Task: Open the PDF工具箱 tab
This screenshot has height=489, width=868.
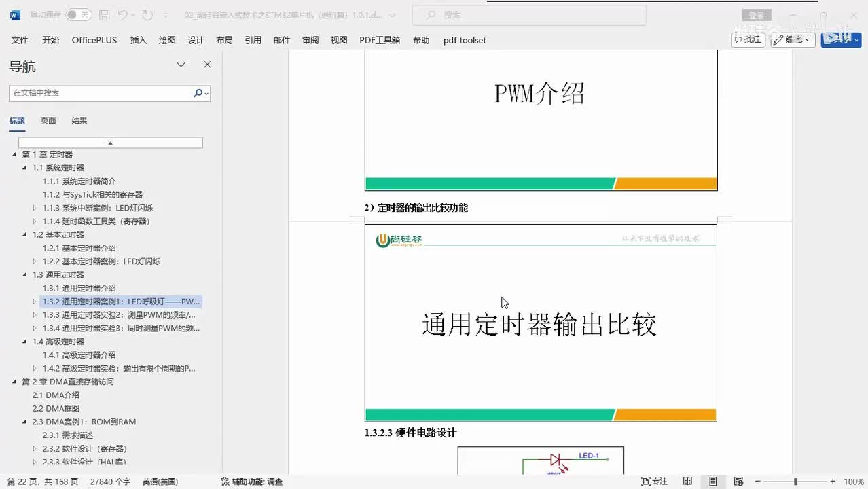Action: 380,40
